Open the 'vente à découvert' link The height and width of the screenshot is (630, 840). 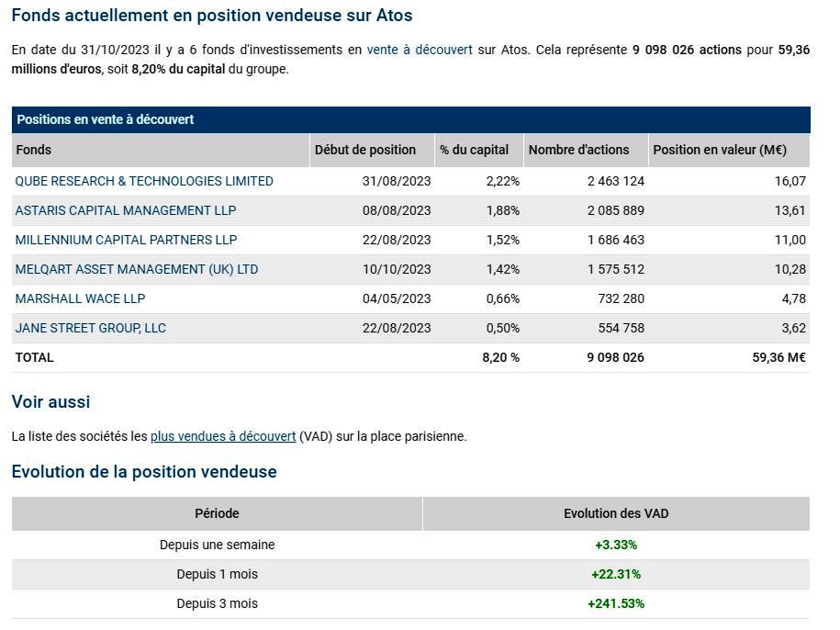[420, 50]
